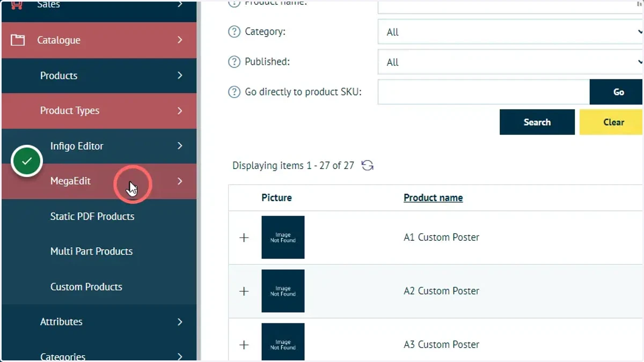Expand the MegaEdit chevron

[x=180, y=181]
